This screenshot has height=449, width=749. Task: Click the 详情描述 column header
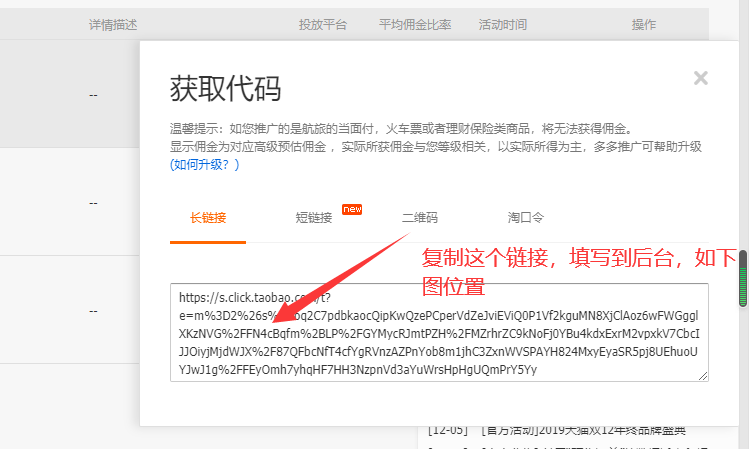point(113,24)
